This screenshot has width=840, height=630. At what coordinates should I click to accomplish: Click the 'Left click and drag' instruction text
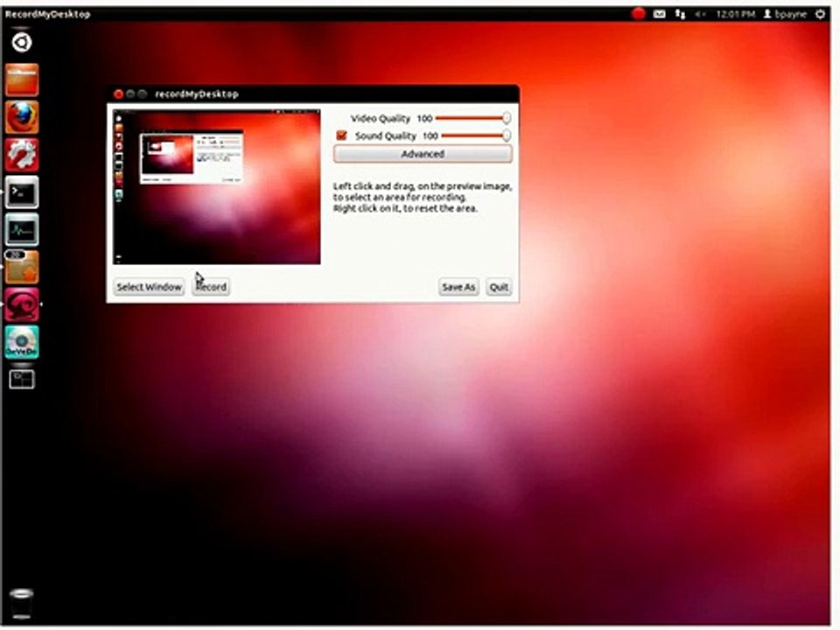click(422, 197)
